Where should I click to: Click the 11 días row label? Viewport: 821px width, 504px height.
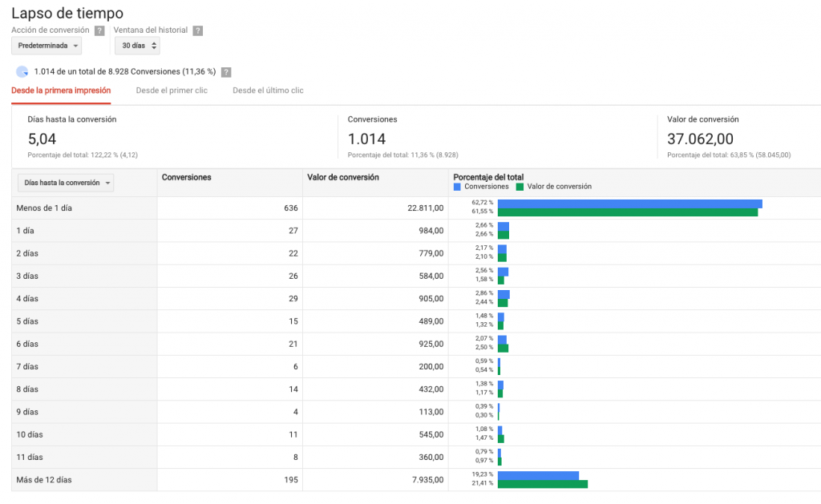[x=30, y=458]
